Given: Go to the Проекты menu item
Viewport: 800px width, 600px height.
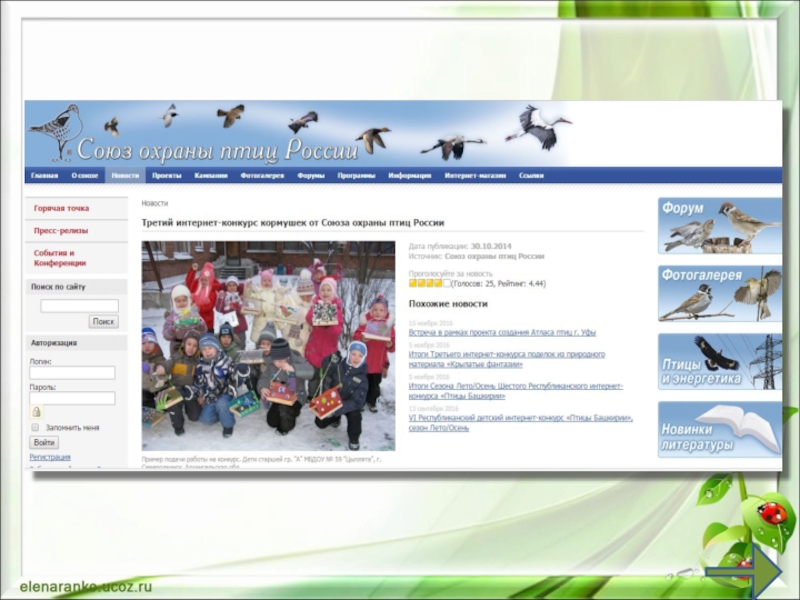Looking at the screenshot, I should click(166, 176).
